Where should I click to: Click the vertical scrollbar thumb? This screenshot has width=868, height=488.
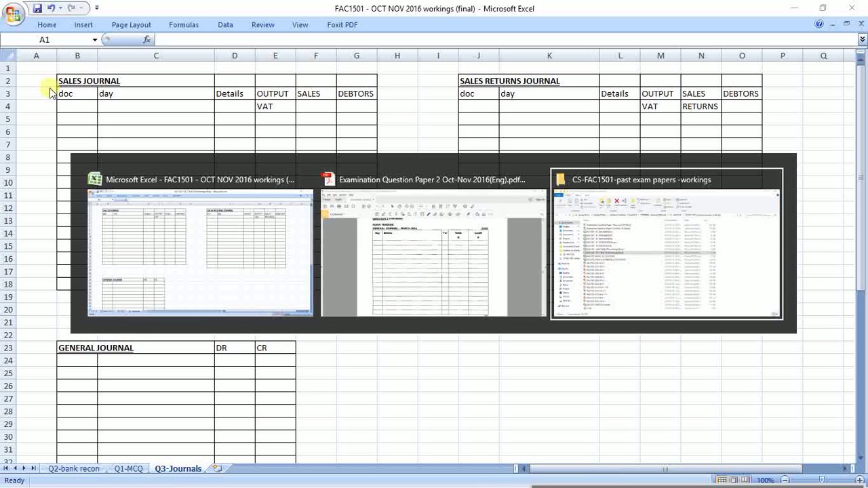[862, 176]
